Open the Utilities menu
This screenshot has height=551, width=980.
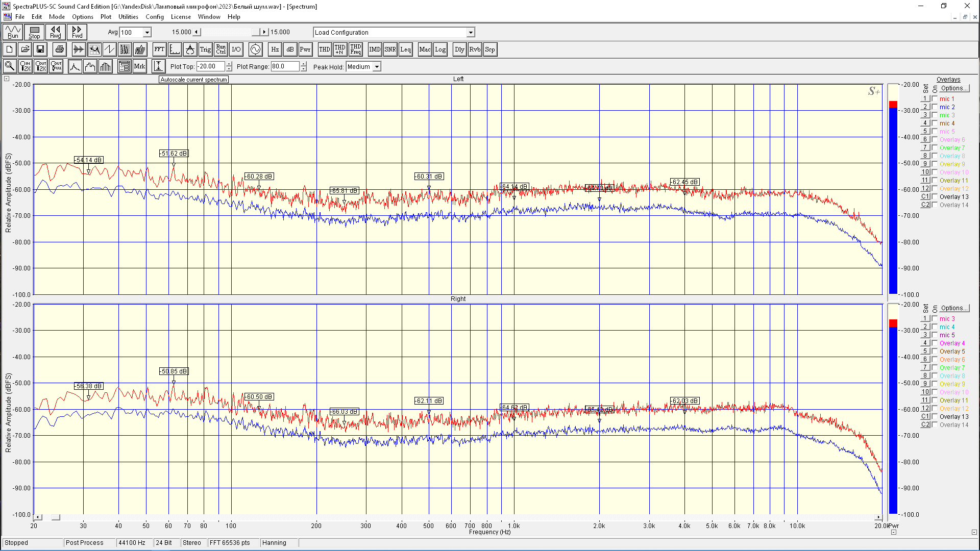pyautogui.click(x=128, y=17)
